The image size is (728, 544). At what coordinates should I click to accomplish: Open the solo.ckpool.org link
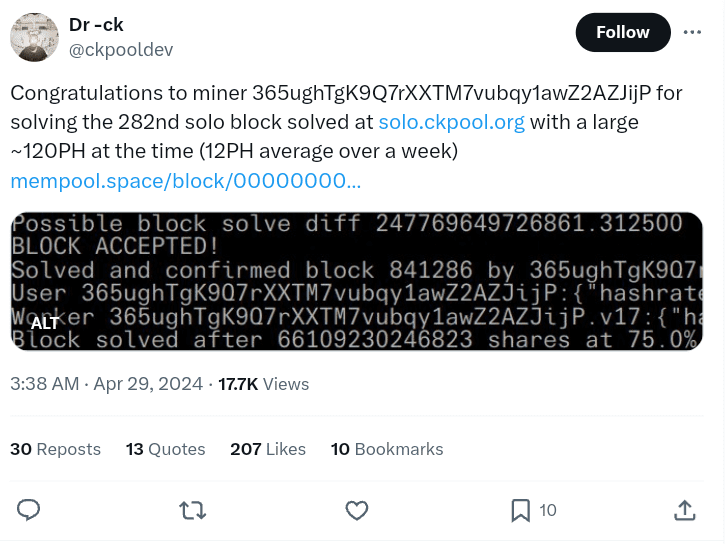451,122
